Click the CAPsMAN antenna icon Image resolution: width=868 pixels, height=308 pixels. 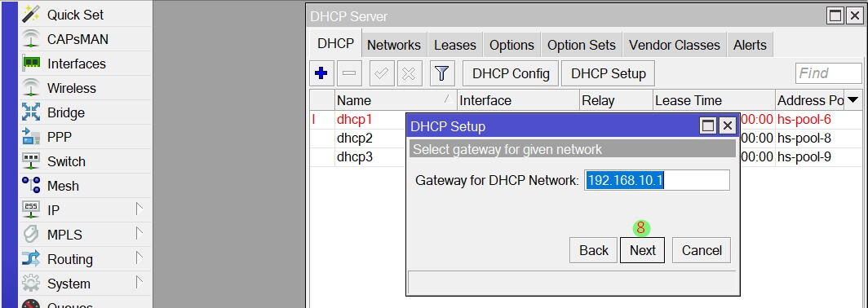point(31,39)
